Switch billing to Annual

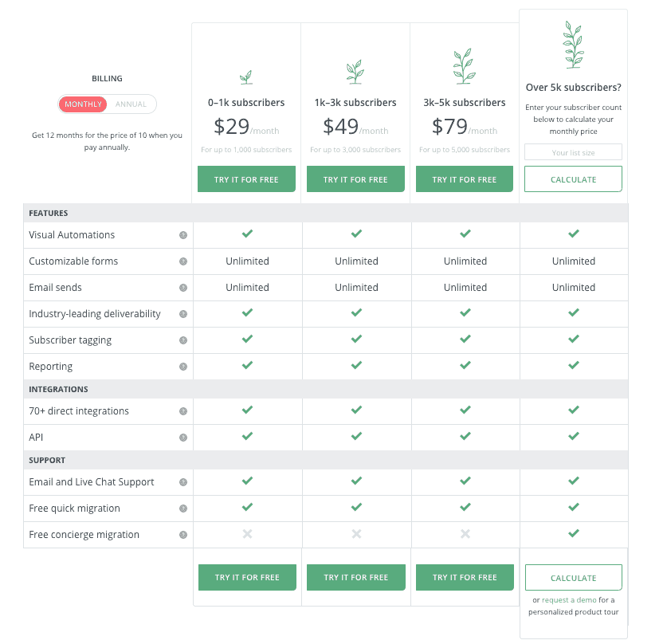click(x=131, y=104)
